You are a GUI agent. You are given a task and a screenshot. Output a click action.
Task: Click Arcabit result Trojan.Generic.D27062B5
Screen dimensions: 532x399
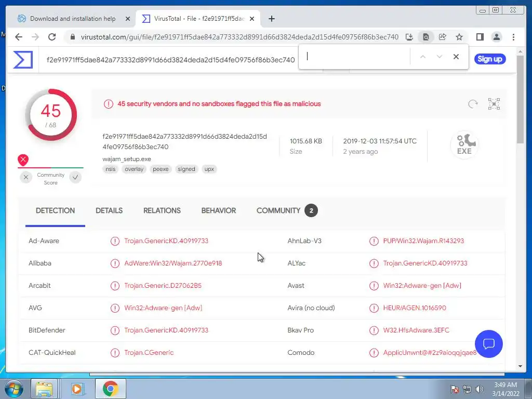click(163, 286)
